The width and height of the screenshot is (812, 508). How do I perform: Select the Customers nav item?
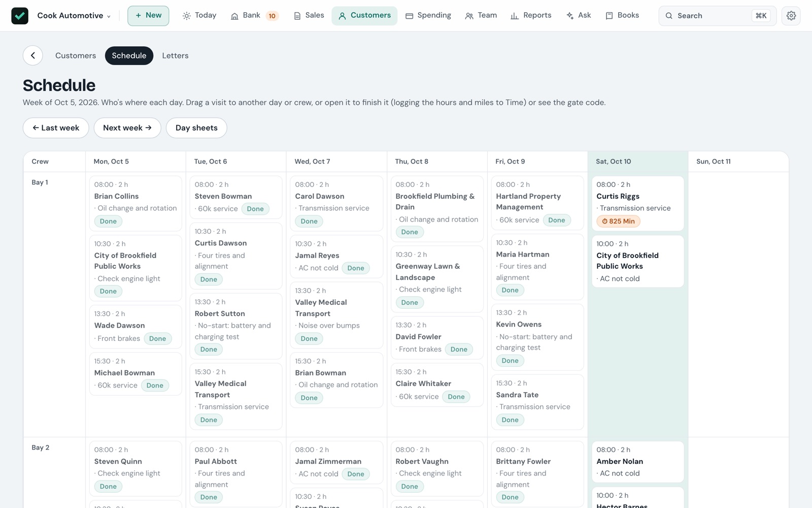pos(364,16)
